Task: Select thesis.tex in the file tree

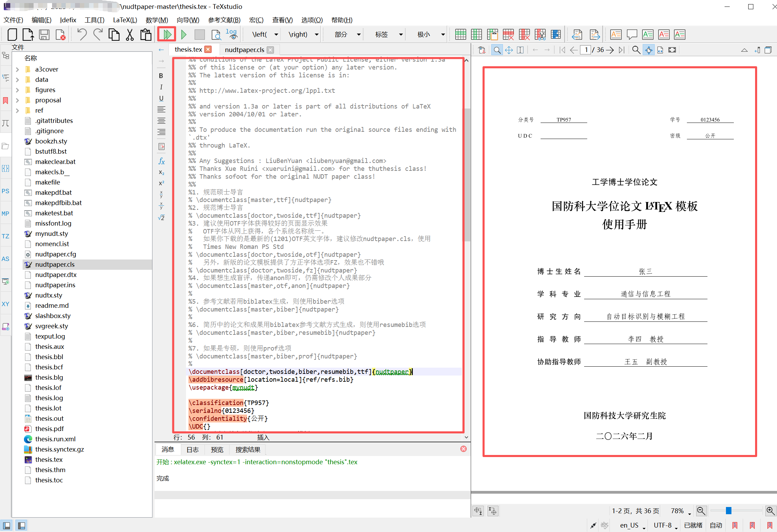Action: tap(49, 459)
